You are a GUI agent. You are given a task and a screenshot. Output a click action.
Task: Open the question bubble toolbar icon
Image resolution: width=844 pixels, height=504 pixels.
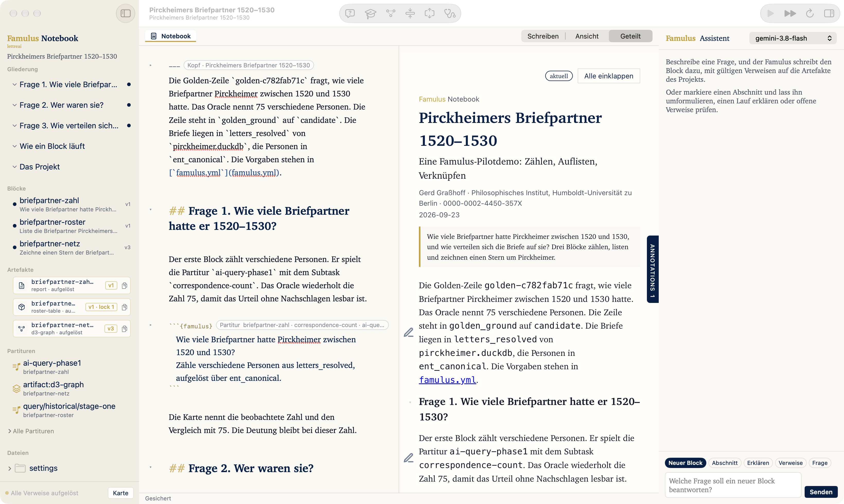(x=350, y=13)
